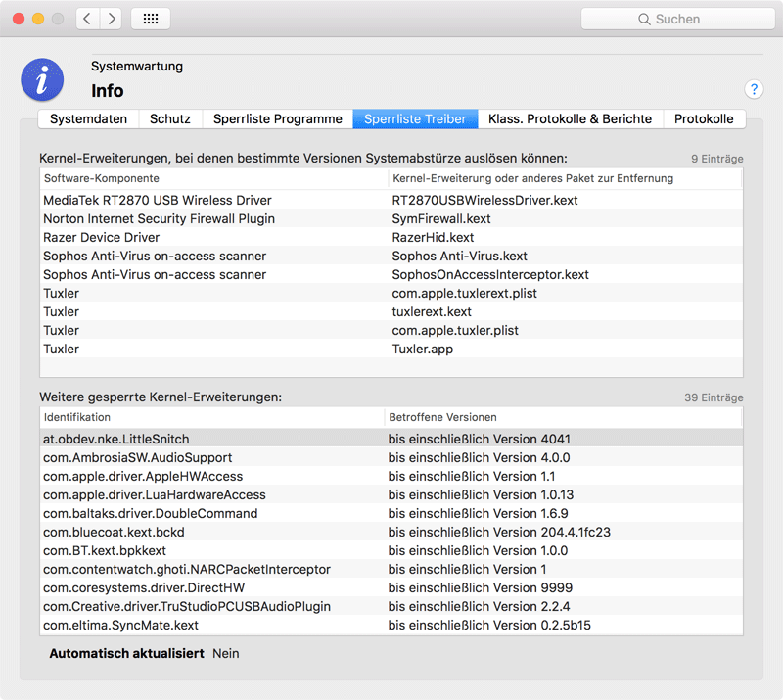The height and width of the screenshot is (700, 783).
Task: Click the version 204.4.1fc23 cell
Action: click(499, 533)
